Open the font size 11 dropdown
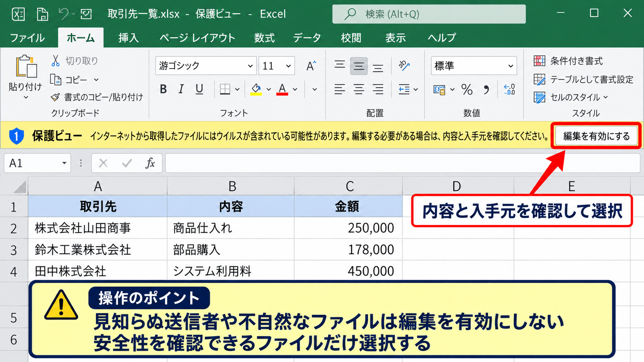 coord(288,66)
